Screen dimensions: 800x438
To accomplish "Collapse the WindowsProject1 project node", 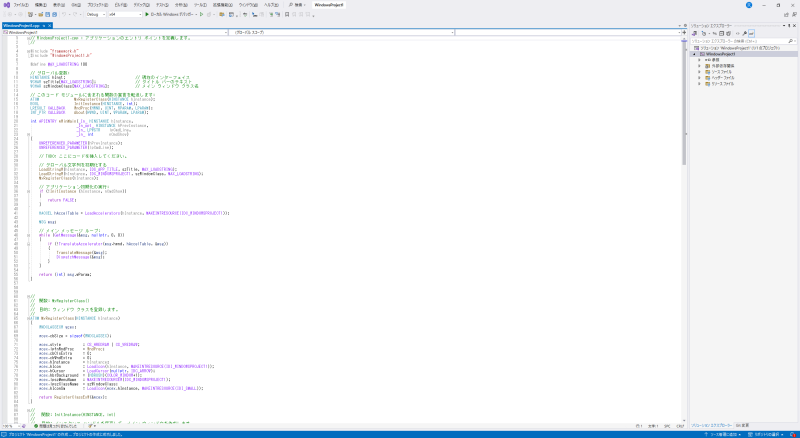I will pos(694,54).
